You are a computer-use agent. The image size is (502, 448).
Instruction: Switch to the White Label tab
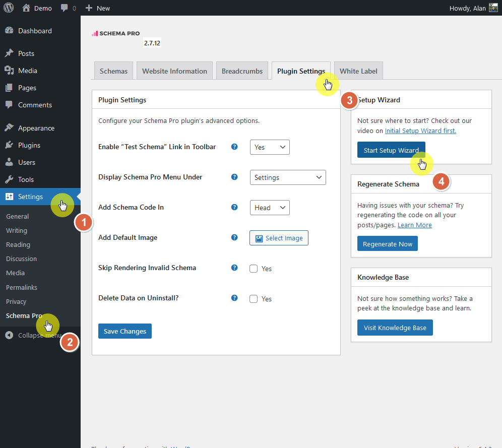point(358,71)
